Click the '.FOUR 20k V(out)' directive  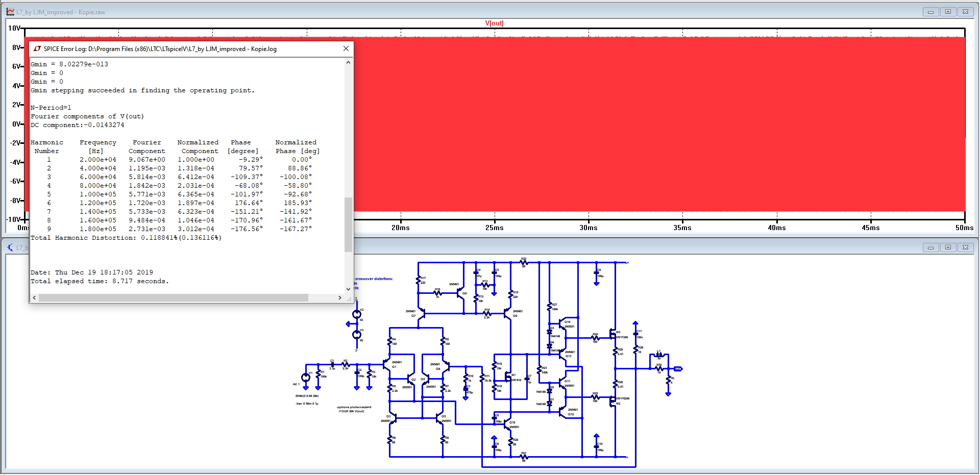[351, 411]
